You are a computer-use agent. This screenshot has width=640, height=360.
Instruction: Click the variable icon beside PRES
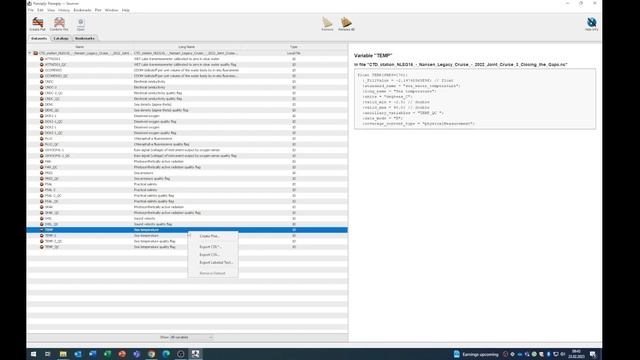click(x=42, y=173)
